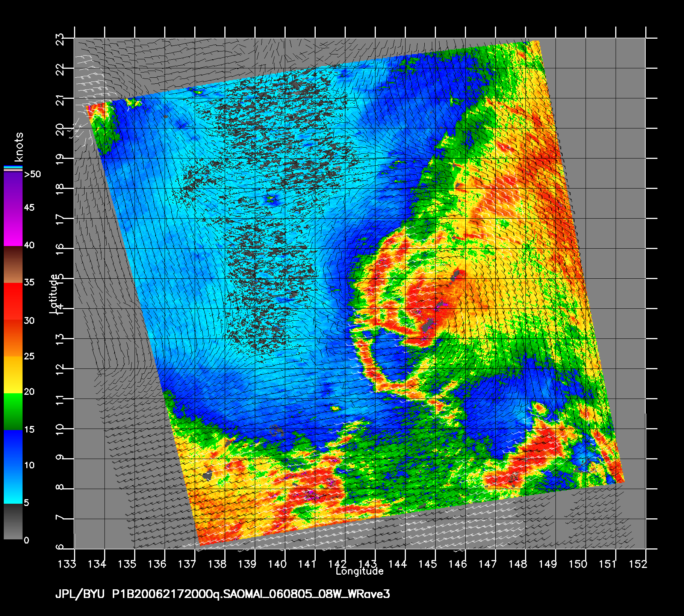Click the red 30–35 knots color bar segment
The width and height of the screenshot is (684, 616).
click(x=13, y=301)
